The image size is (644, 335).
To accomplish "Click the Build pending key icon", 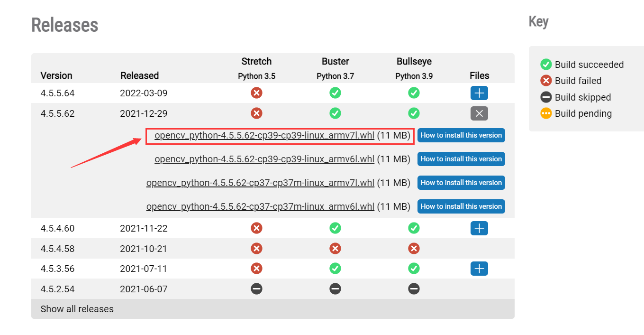I will [x=546, y=113].
